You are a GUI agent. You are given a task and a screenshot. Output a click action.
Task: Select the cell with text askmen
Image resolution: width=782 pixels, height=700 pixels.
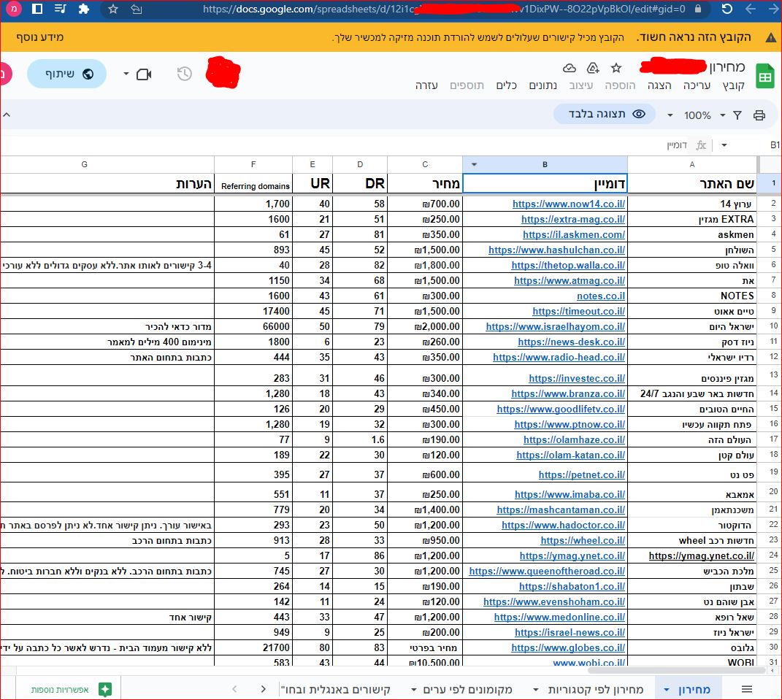(x=691, y=234)
